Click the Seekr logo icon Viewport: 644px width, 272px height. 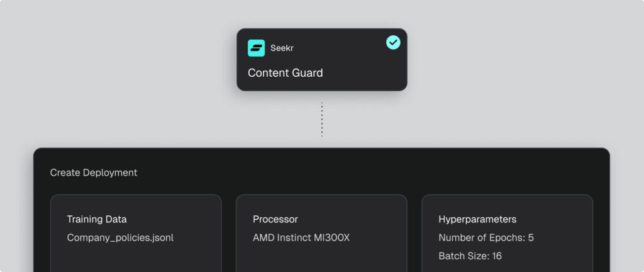pyautogui.click(x=256, y=48)
